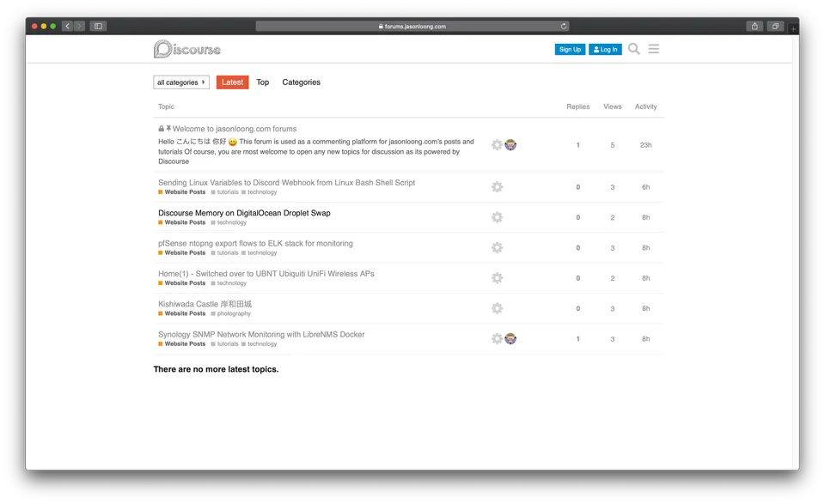
Task: Open Home(1) Switched over to UBNT topic
Action: tap(266, 274)
